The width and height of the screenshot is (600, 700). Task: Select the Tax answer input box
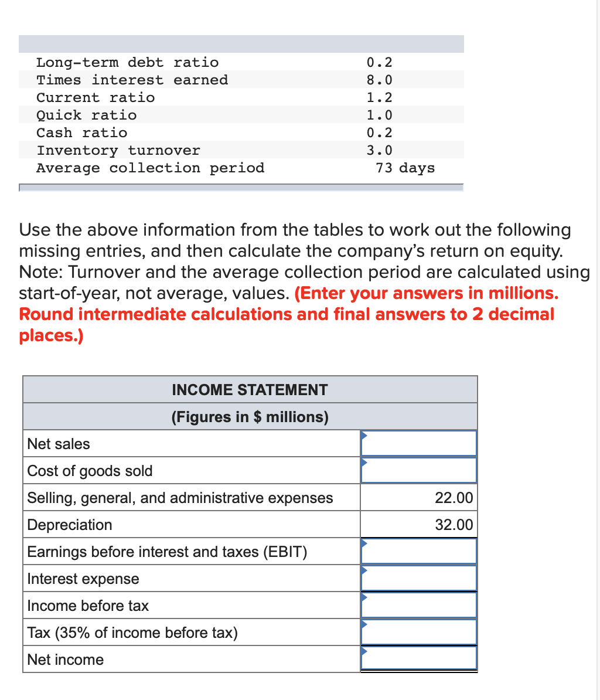419,631
